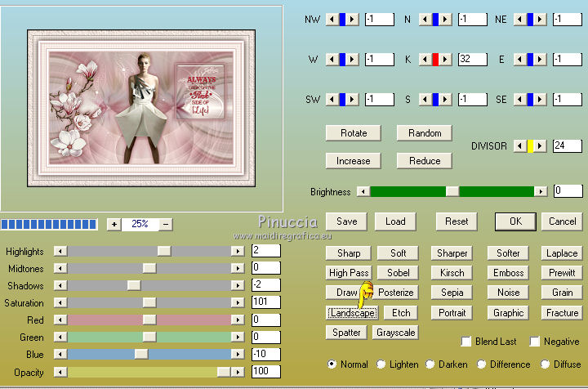
Task: Increase the NW value with right arrow
Action: (352, 19)
